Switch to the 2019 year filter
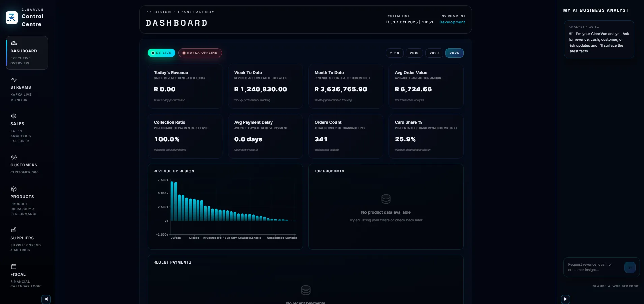 click(x=414, y=53)
